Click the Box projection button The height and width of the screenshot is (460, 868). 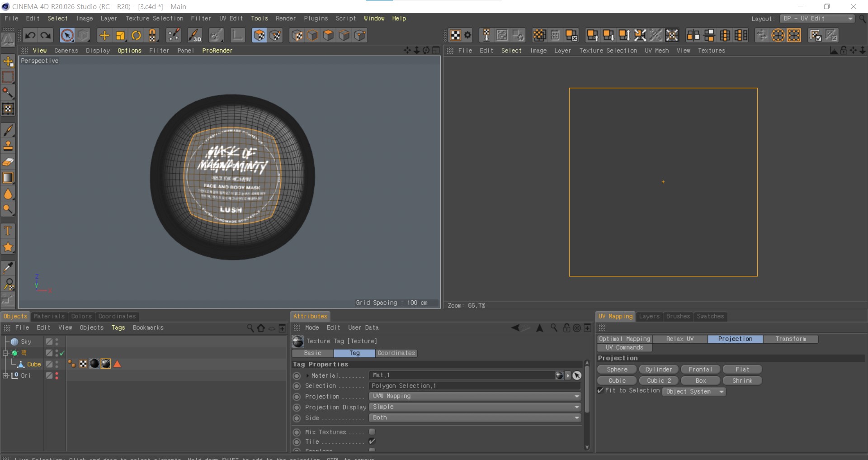(700, 381)
